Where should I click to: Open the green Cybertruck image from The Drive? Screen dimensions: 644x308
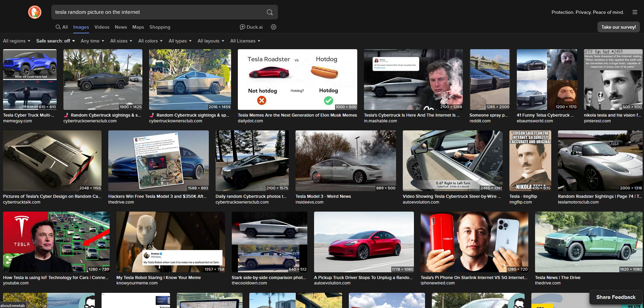pyautogui.click(x=589, y=242)
